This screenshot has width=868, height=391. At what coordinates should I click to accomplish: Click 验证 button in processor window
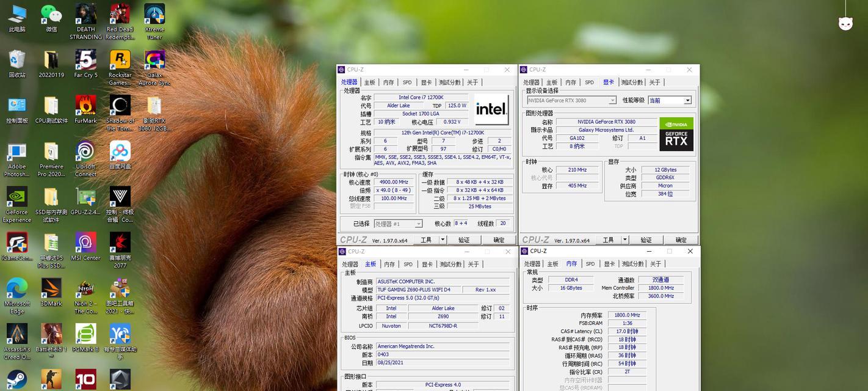click(464, 240)
